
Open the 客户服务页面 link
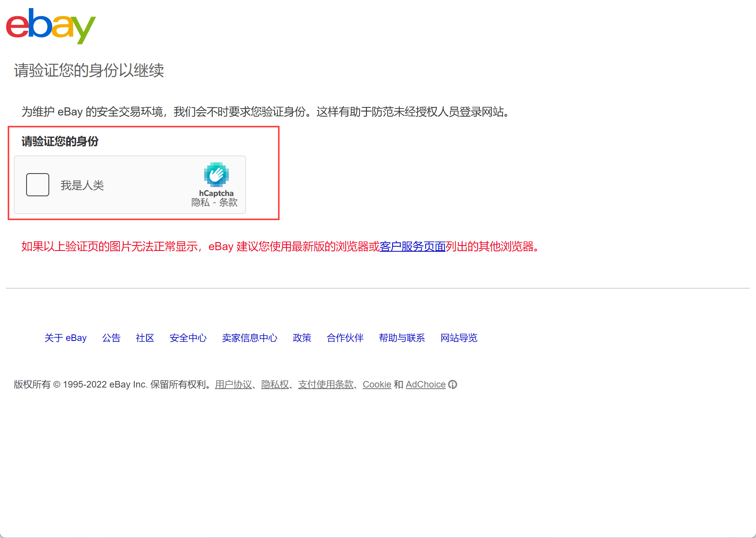pos(412,246)
